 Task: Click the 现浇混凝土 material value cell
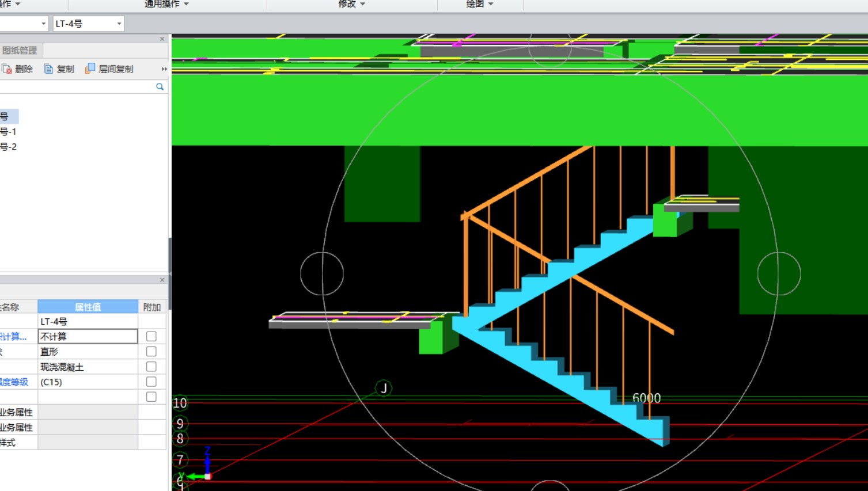point(88,367)
